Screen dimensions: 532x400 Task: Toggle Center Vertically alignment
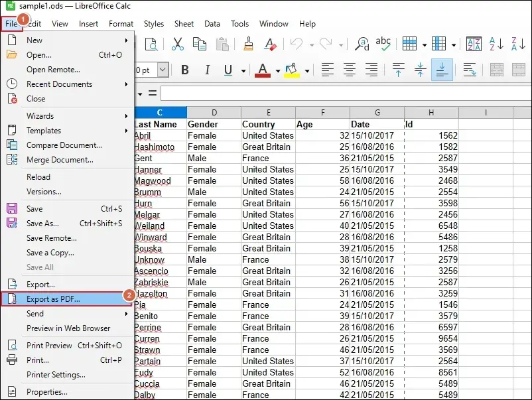coord(420,70)
